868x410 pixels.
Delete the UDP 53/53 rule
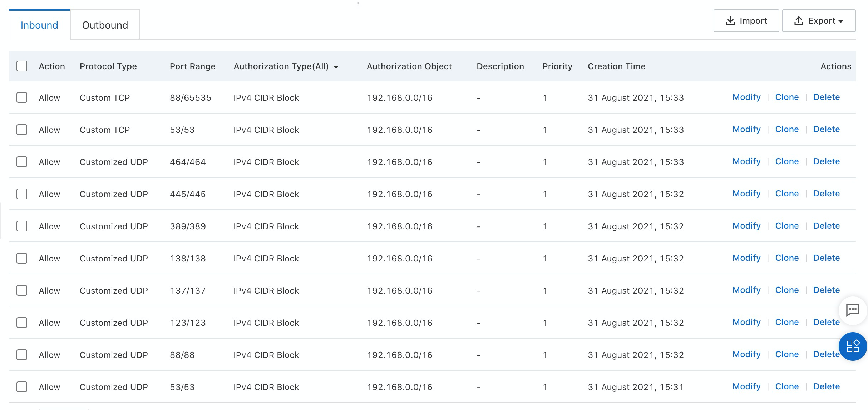coord(826,386)
